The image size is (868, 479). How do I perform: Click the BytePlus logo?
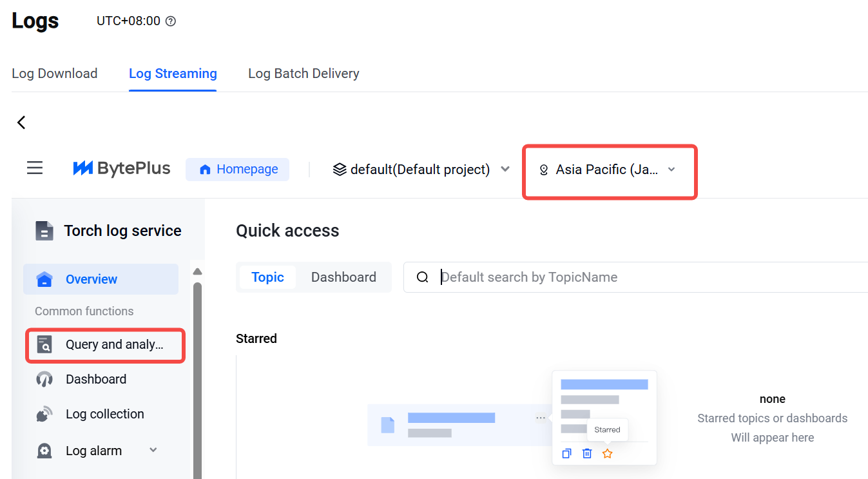122,169
